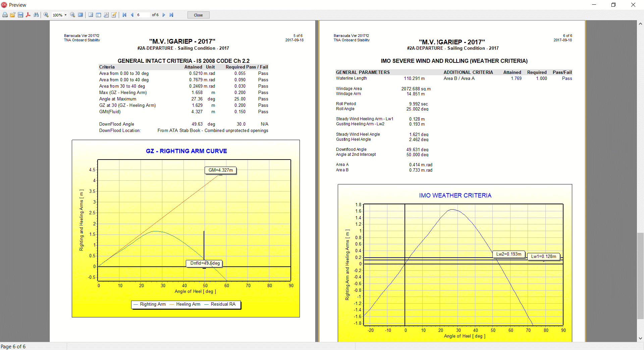Click the page number input field
This screenshot has width=644, height=350.
click(143, 15)
